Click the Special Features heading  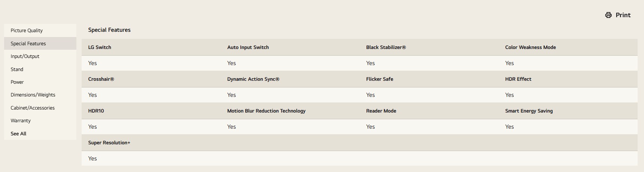109,30
